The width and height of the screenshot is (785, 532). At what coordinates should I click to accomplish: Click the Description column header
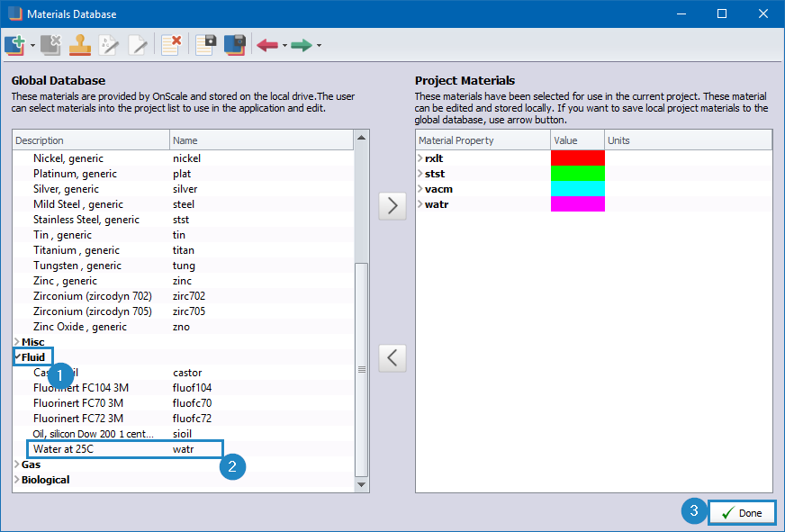point(91,140)
